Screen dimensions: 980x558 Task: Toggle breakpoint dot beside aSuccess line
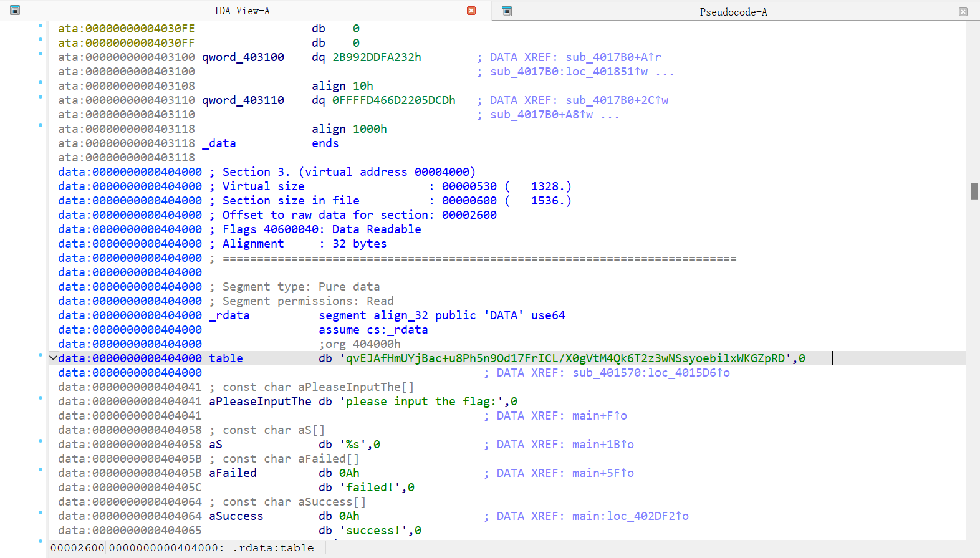[41, 512]
